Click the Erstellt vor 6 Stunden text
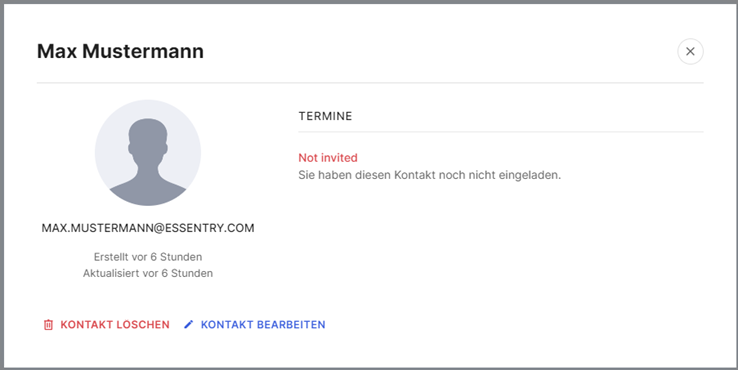 [148, 257]
